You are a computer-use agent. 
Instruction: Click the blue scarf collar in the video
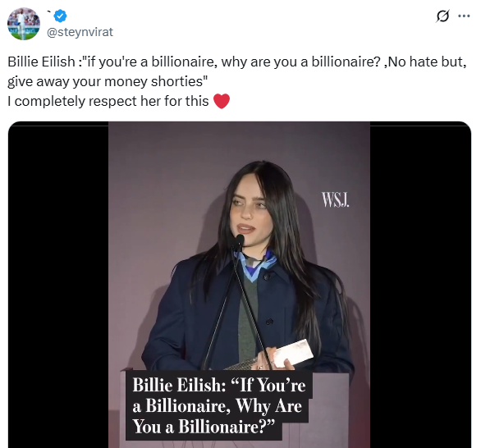tap(255, 266)
